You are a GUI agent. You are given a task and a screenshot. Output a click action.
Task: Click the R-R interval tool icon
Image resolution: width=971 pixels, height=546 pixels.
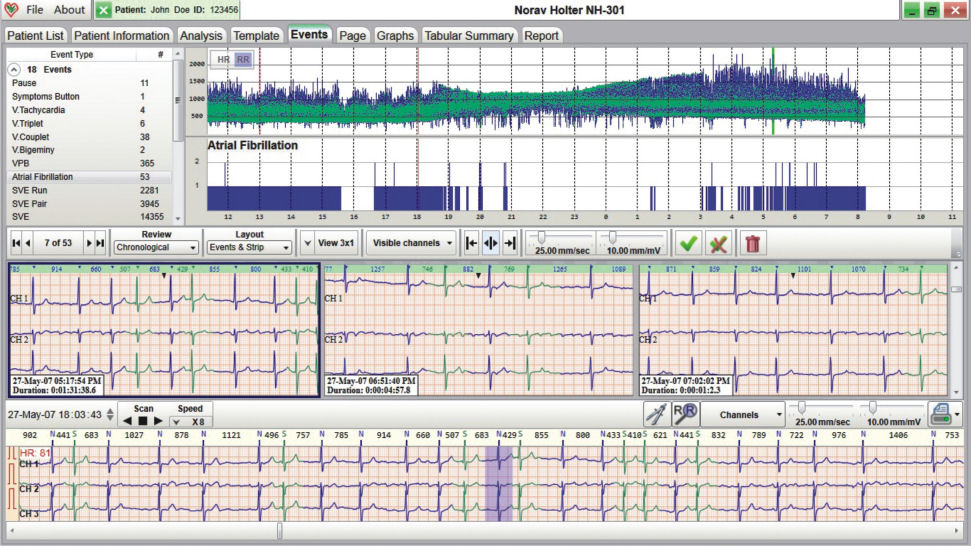click(684, 414)
